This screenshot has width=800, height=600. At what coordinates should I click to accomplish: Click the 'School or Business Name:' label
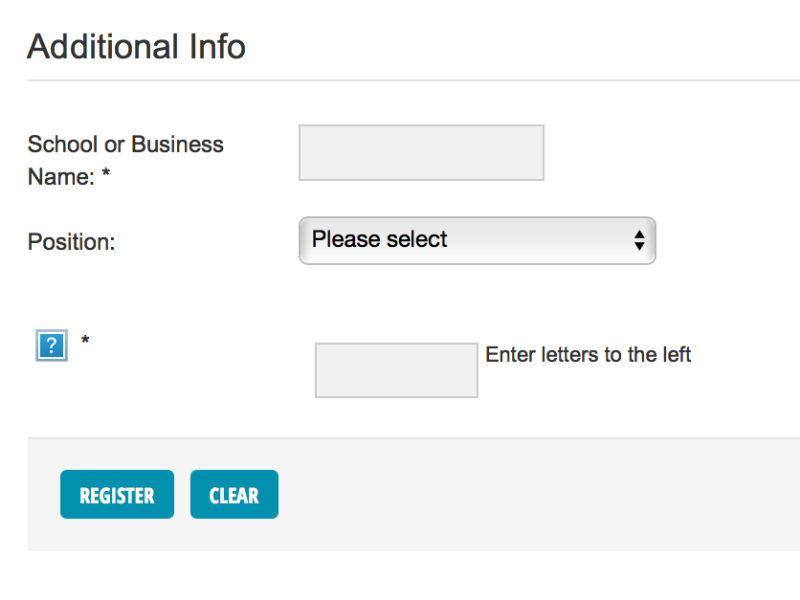click(126, 160)
